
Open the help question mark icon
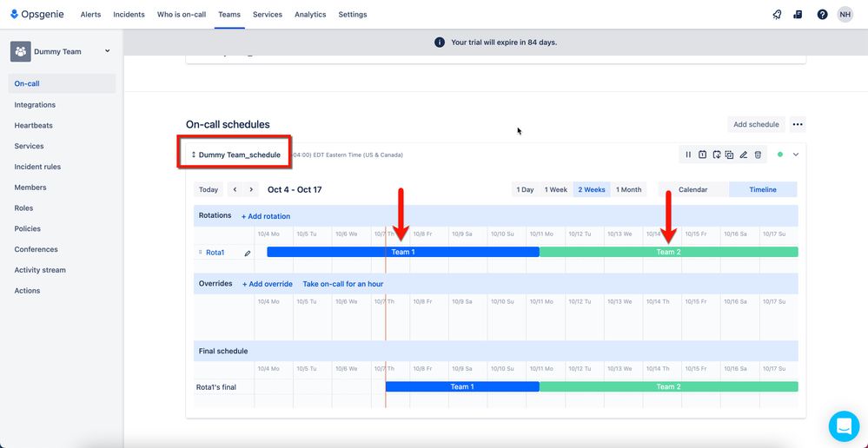point(822,15)
